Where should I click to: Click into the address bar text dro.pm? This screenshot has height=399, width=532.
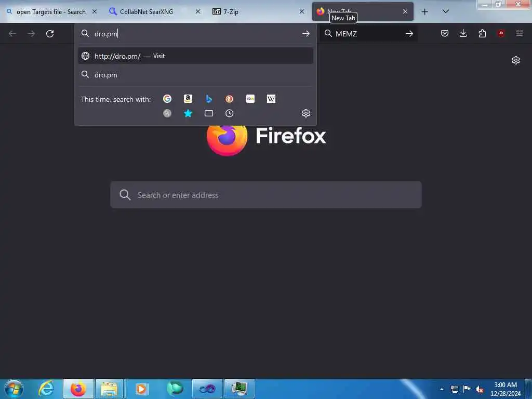pos(106,34)
